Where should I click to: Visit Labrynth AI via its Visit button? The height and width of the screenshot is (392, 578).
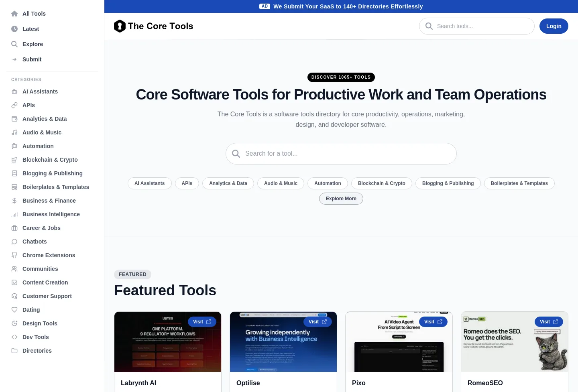(x=202, y=322)
